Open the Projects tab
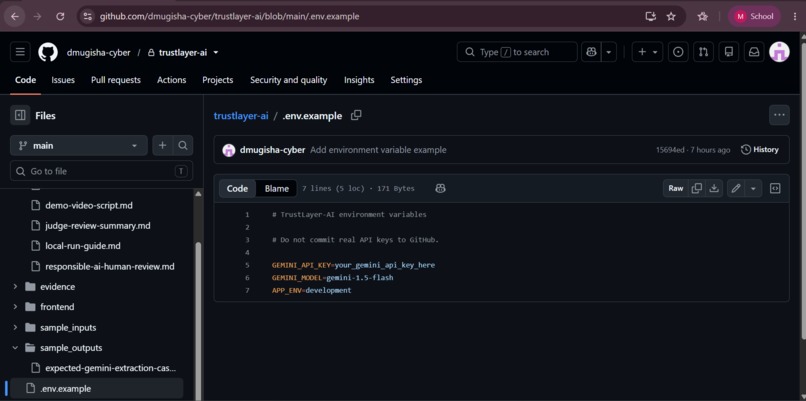Screen dimensions: 806x401 coord(217,80)
